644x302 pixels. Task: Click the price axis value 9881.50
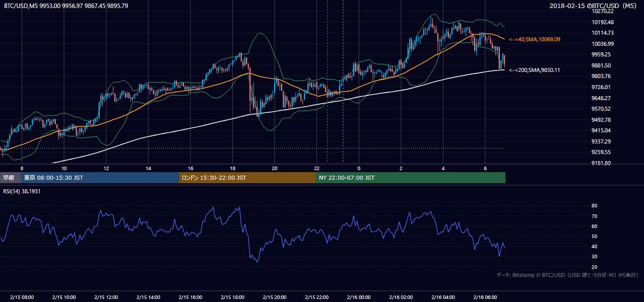click(601, 65)
